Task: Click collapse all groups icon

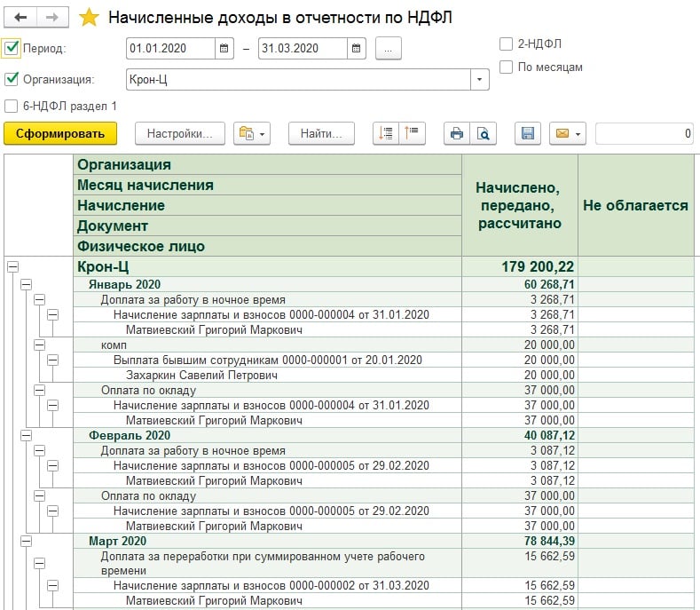Action: (413, 133)
